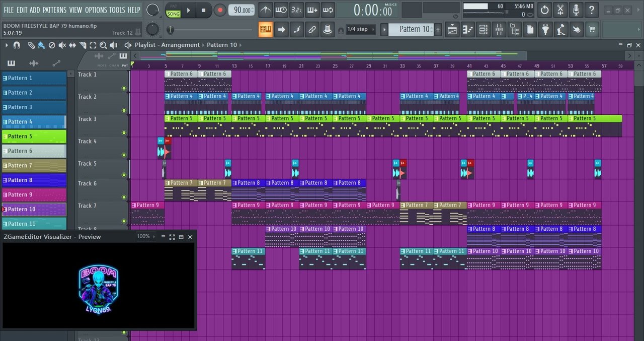644x341 pixels.
Task: Toggle loop recording icon
Action: coord(328,10)
